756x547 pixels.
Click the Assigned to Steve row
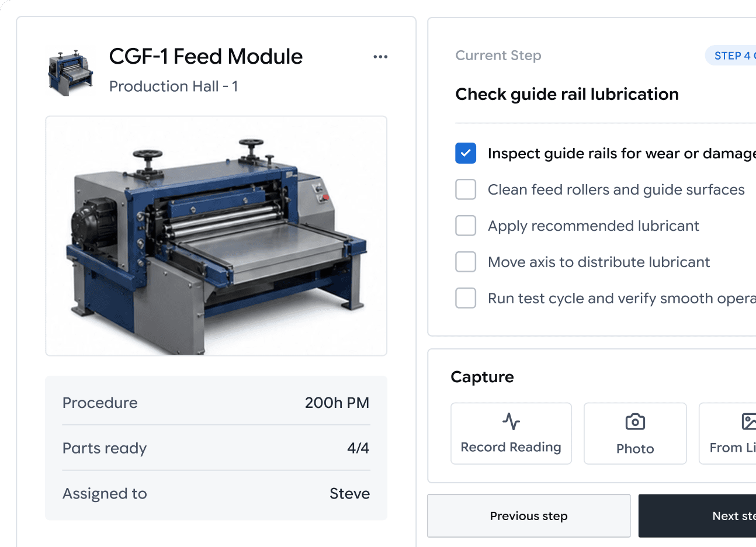[216, 494]
